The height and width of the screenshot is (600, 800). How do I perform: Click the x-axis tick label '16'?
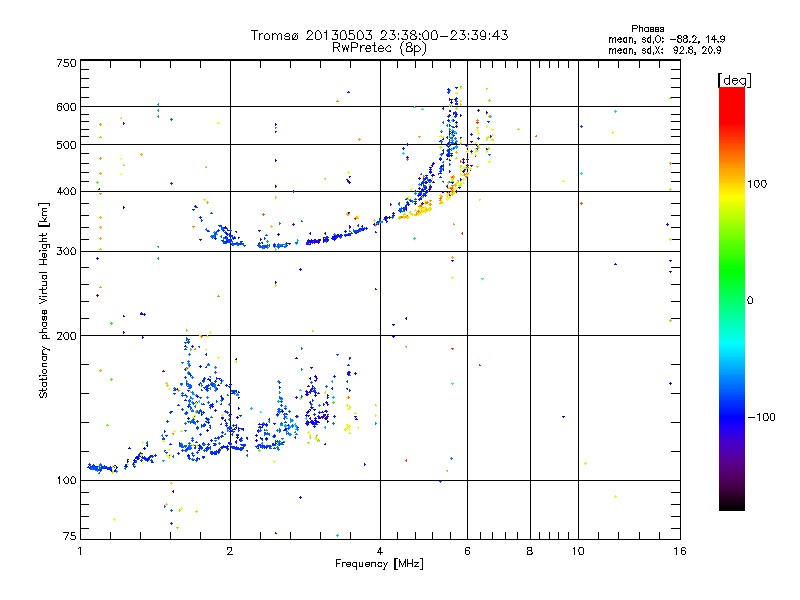tap(680, 551)
